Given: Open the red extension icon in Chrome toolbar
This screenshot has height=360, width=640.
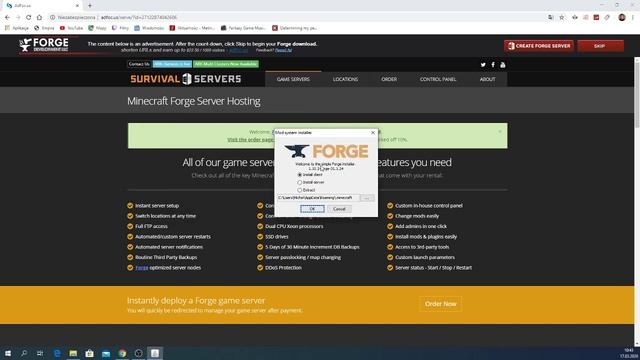Looking at the screenshot, I should [x=596, y=18].
